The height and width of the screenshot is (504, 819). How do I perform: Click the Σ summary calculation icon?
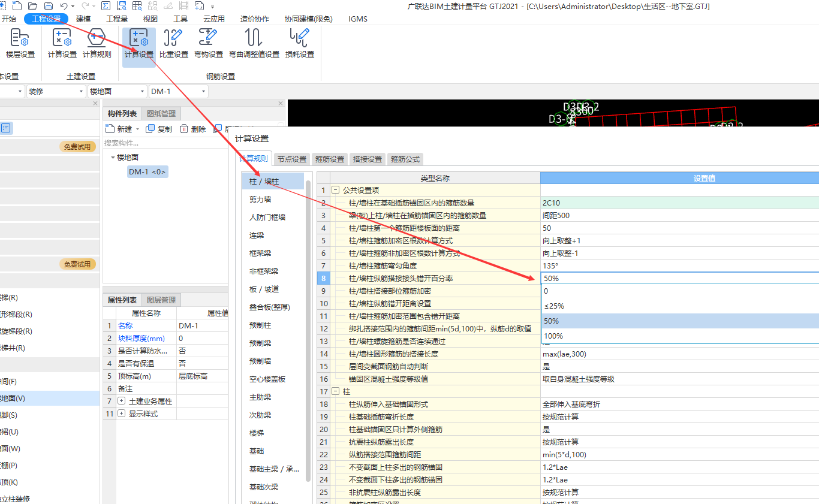click(x=106, y=6)
